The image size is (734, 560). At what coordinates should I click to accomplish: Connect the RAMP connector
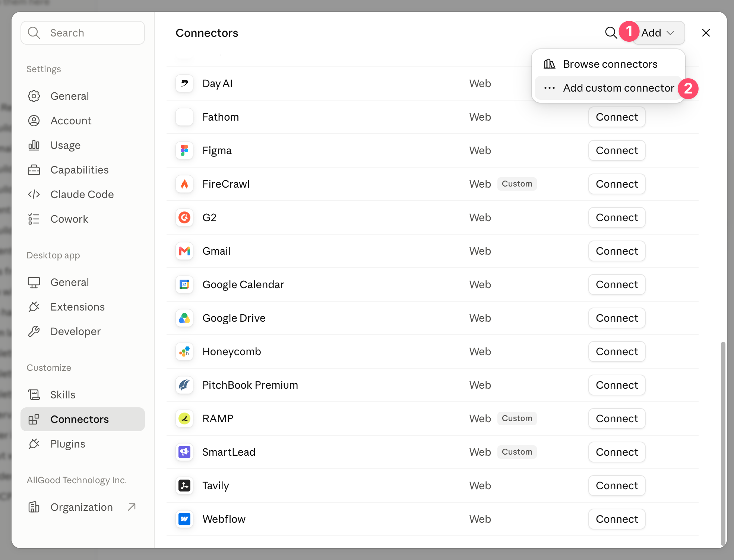click(617, 419)
